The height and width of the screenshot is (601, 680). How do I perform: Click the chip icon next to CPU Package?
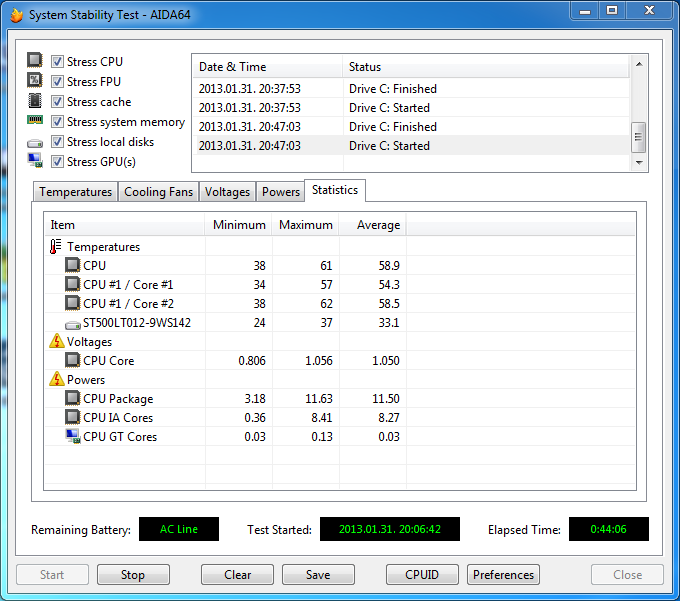pos(72,399)
